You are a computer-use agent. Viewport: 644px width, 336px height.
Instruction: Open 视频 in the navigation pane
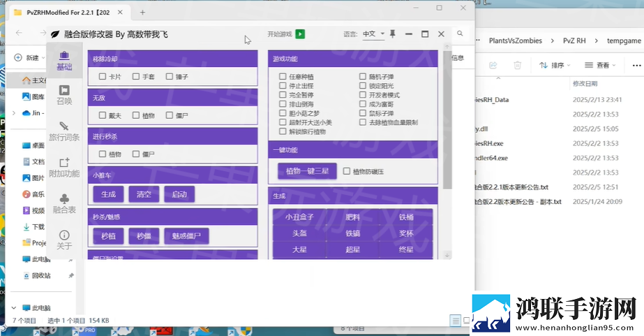(x=33, y=210)
